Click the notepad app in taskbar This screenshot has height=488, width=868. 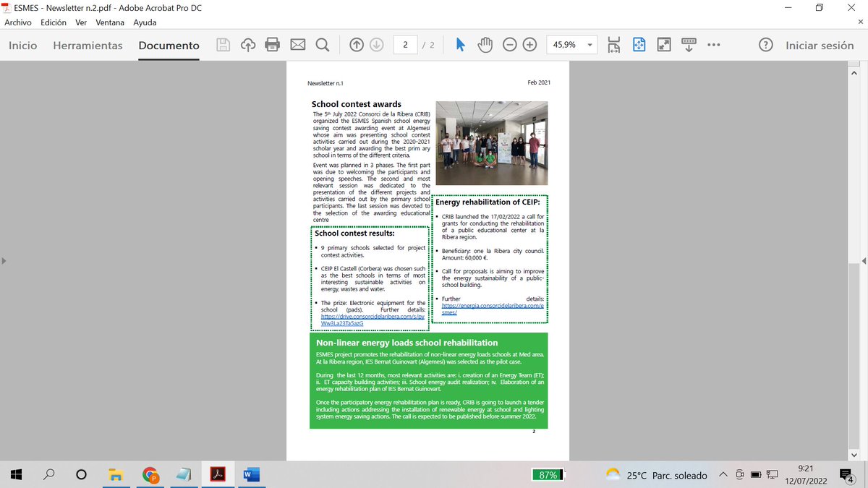tap(184, 475)
